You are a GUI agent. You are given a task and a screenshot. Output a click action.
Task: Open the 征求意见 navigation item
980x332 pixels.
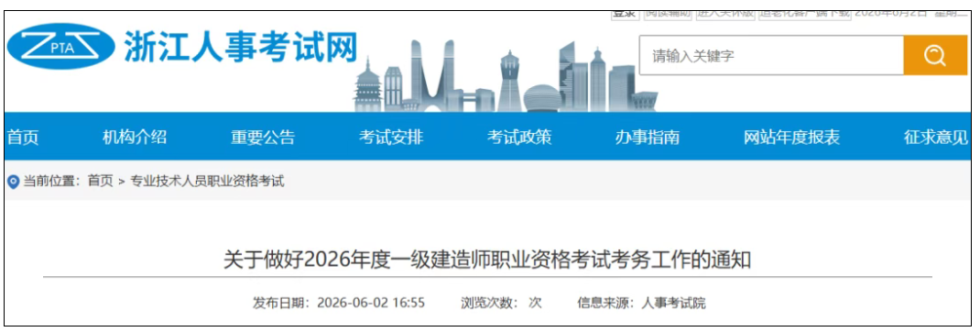point(936,138)
